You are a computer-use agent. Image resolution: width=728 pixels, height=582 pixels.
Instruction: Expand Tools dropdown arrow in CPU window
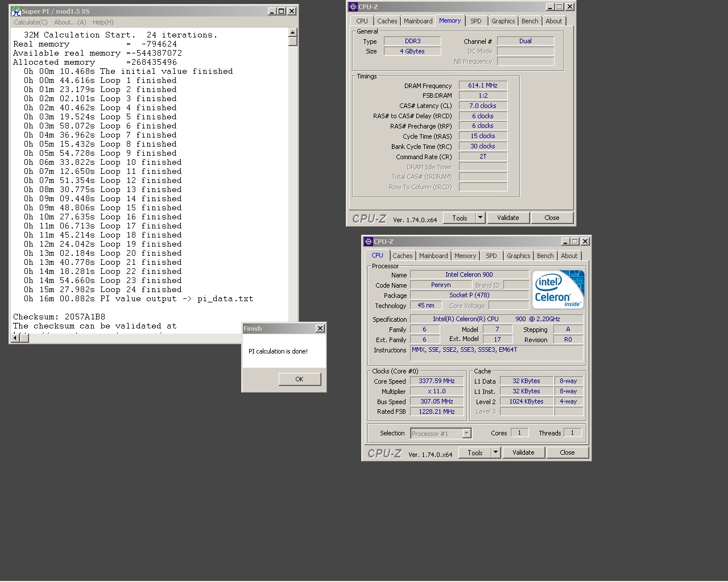tap(495, 452)
